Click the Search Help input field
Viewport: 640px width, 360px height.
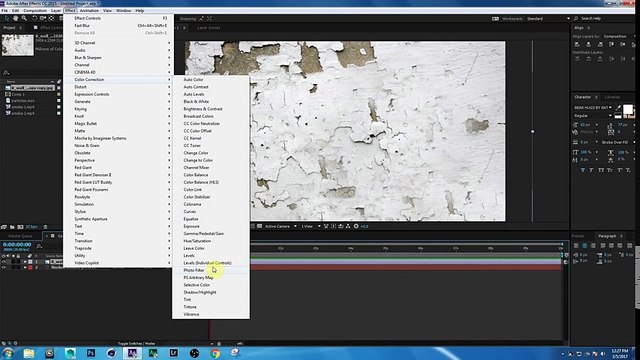(x=605, y=18)
